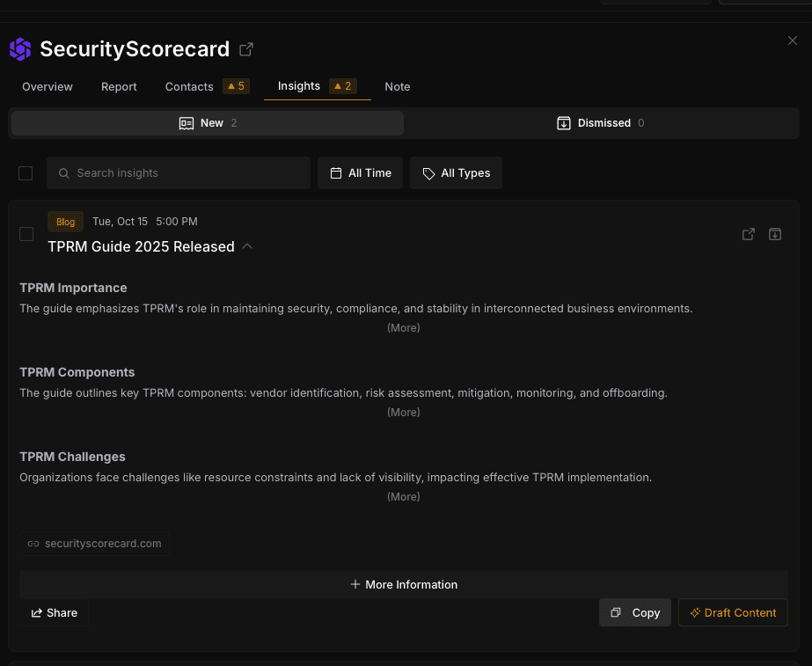Toggle the select all insights checkbox

(x=26, y=173)
